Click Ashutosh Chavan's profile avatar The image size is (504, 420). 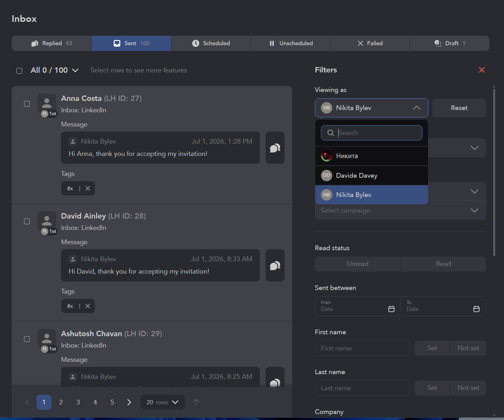coord(47,339)
